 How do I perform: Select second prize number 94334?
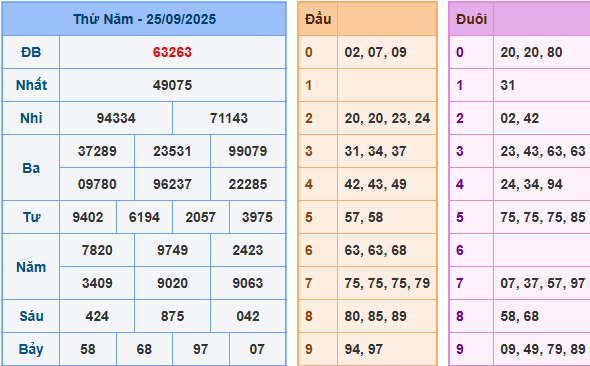(116, 118)
